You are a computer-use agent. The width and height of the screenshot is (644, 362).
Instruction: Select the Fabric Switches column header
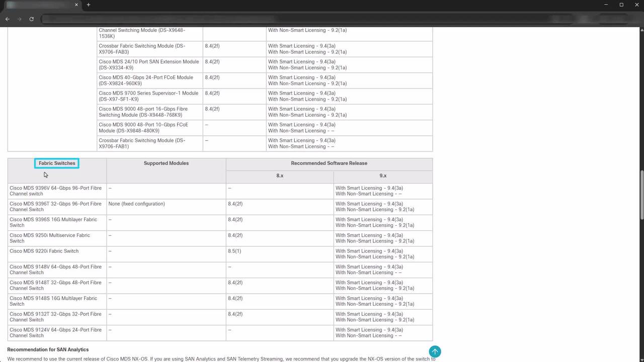[57, 163]
